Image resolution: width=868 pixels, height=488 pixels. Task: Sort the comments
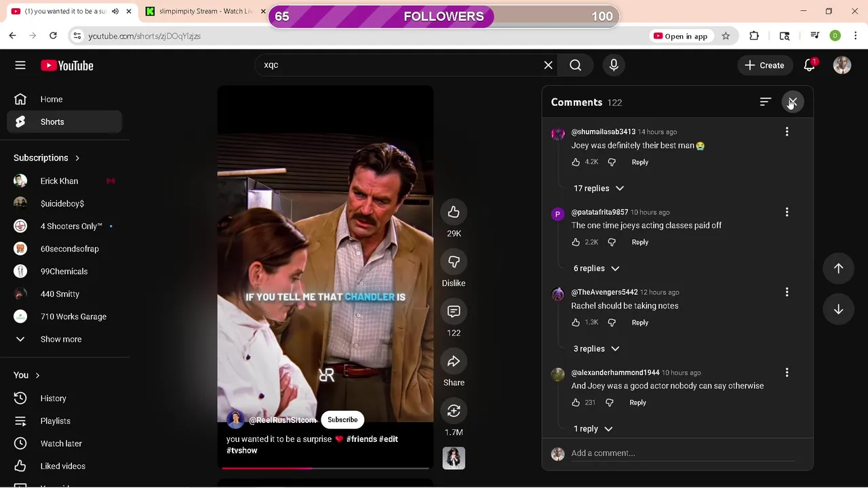(x=766, y=102)
